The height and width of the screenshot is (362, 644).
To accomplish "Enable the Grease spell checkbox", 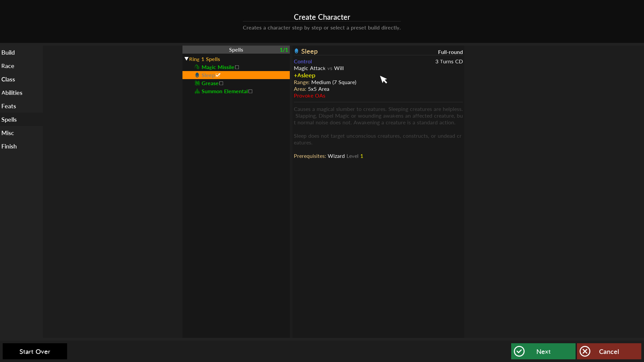I will tap(221, 83).
